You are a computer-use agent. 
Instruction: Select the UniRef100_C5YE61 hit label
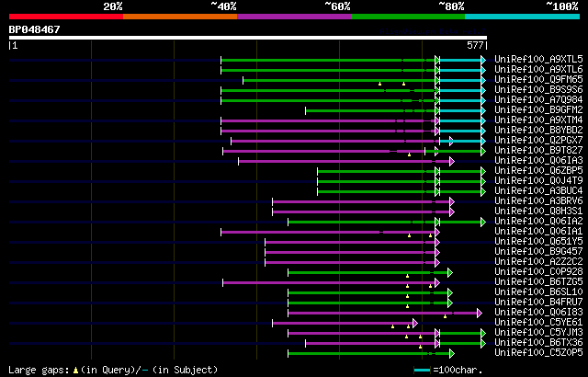point(538,323)
